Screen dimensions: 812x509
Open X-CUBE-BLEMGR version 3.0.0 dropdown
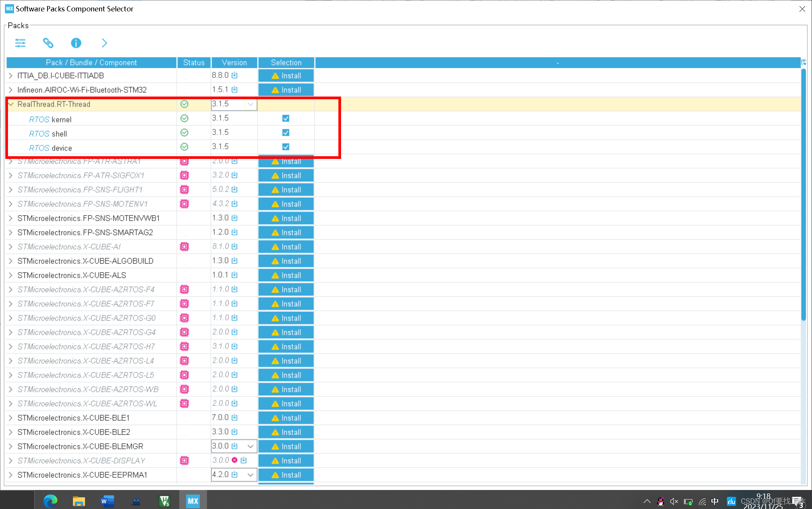(x=250, y=446)
